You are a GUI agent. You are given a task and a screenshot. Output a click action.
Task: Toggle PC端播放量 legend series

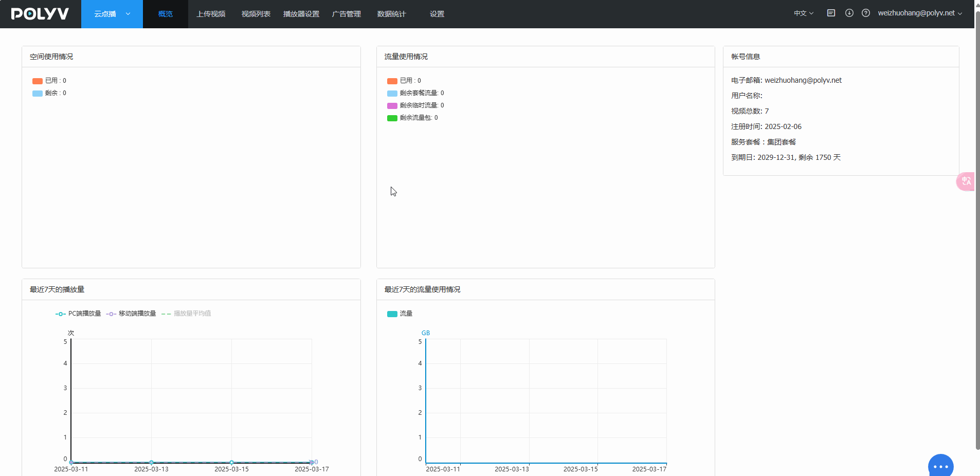(x=78, y=314)
